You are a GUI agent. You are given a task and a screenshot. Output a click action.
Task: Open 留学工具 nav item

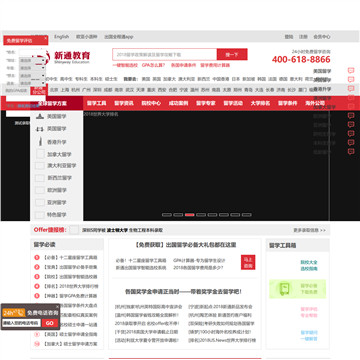pyautogui.click(x=96, y=103)
